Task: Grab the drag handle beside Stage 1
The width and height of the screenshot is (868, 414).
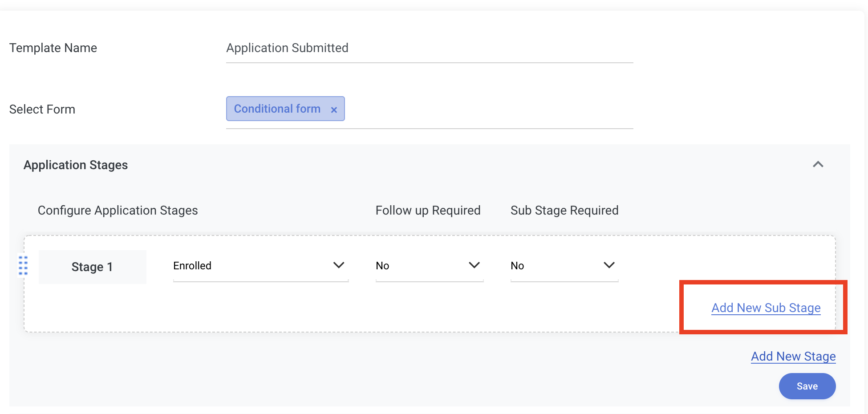Action: 23,265
